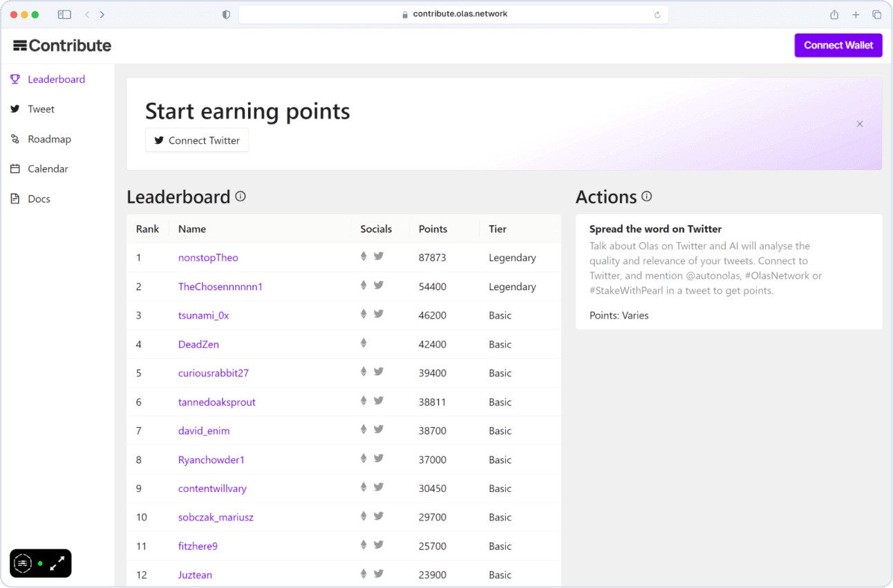Click contentwillvary's Twitter icon
This screenshot has height=588, width=893.
[379, 487]
